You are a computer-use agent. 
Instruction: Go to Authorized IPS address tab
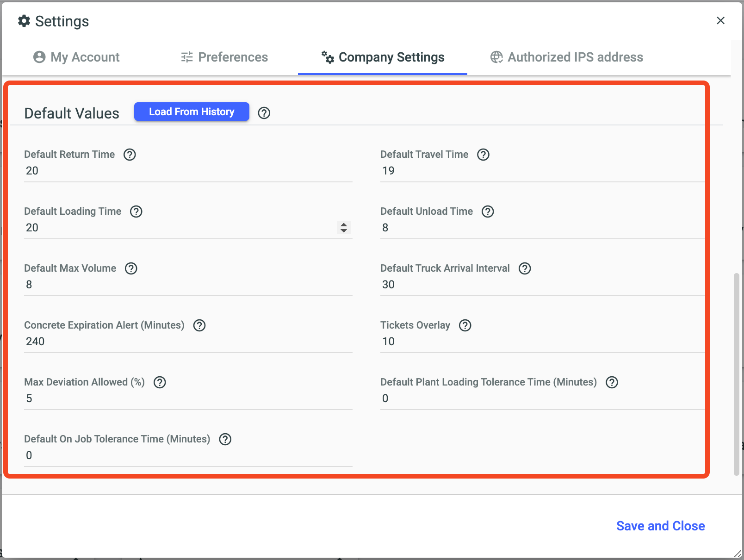point(567,57)
